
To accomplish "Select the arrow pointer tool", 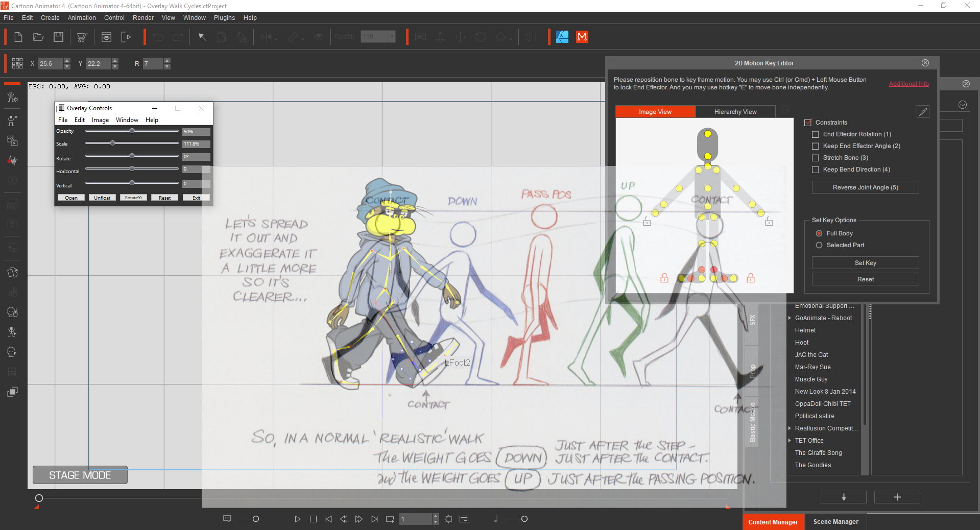I will pyautogui.click(x=202, y=37).
